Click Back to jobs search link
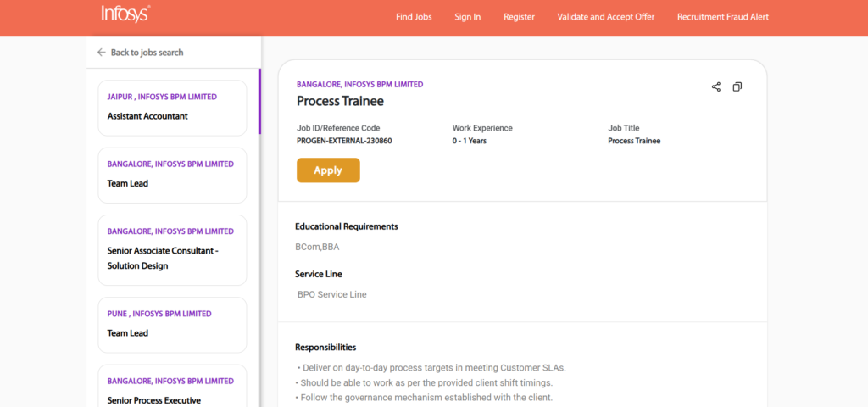 point(147,53)
